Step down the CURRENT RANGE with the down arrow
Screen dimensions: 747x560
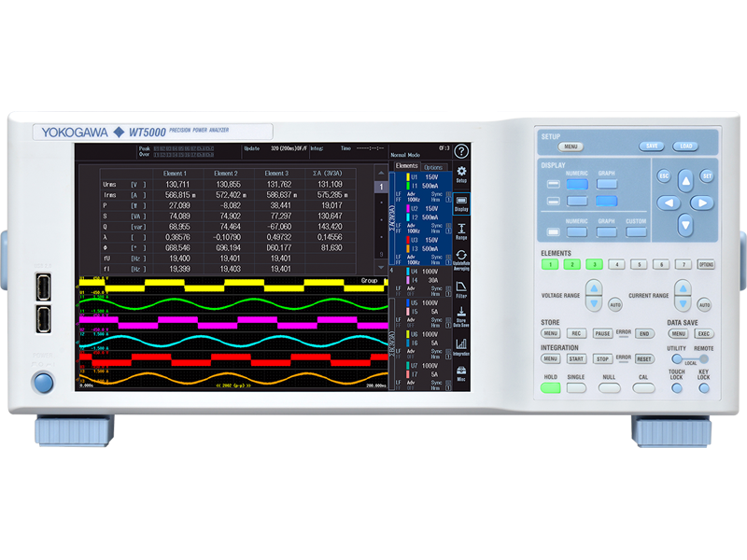click(x=682, y=303)
